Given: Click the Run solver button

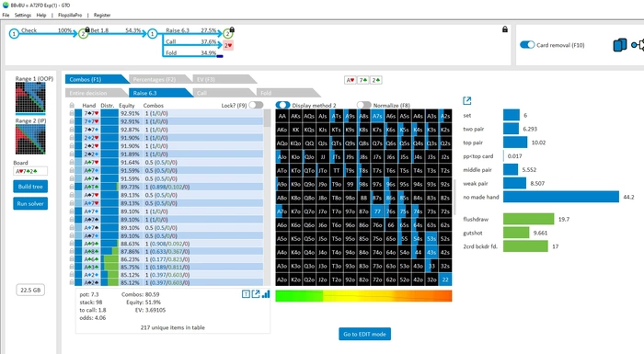Looking at the screenshot, I should [30, 204].
